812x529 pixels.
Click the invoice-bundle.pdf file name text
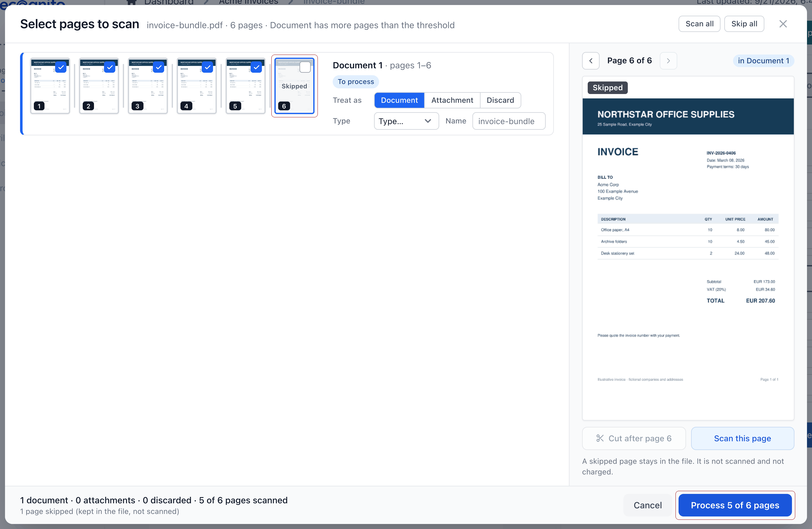coord(185,25)
